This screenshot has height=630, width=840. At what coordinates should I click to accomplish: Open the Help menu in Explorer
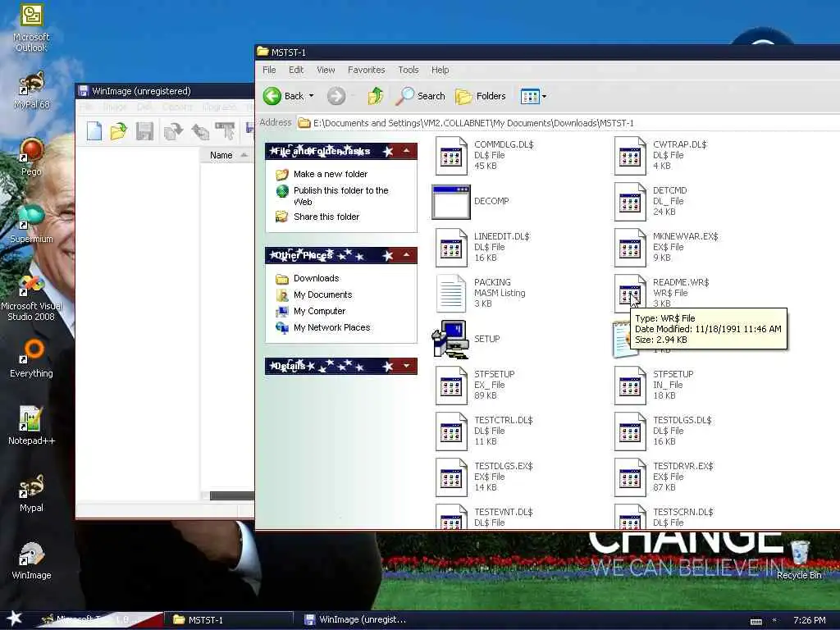click(x=440, y=70)
